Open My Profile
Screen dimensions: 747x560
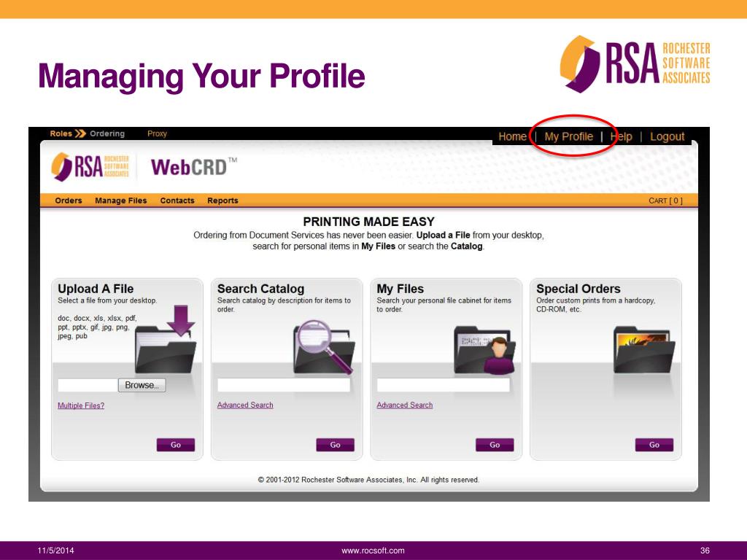tap(569, 136)
